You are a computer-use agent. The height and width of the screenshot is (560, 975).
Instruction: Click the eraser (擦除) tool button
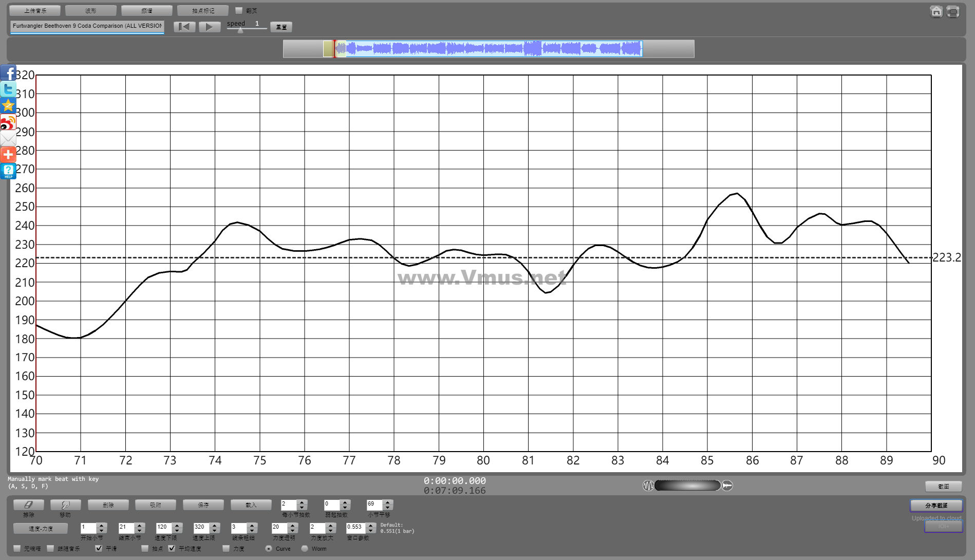tap(28, 505)
